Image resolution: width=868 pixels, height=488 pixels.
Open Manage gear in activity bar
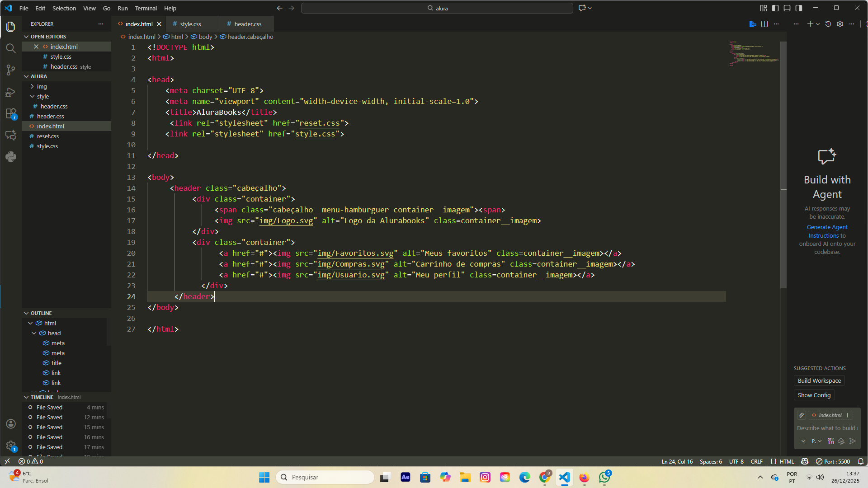point(11,446)
